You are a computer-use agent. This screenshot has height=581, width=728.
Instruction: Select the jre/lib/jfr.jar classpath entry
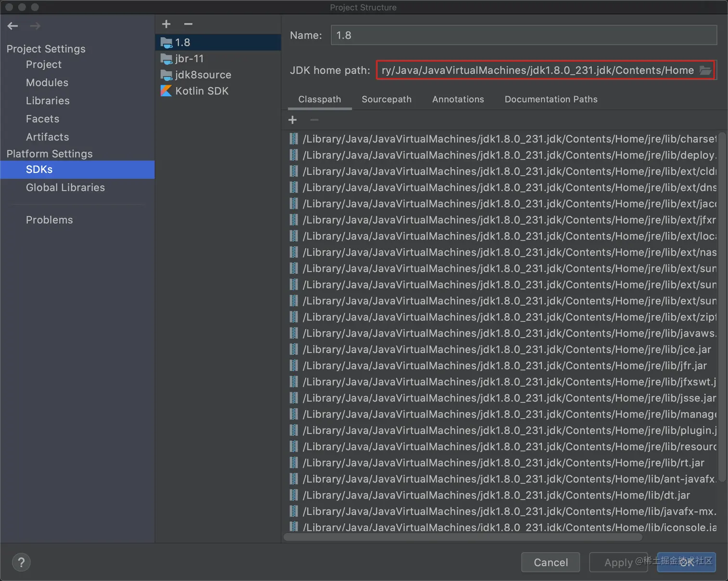point(501,366)
